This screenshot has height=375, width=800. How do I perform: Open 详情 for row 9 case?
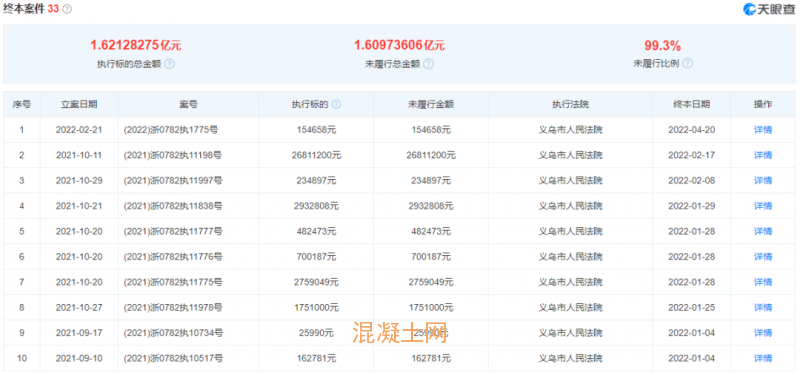763,333
